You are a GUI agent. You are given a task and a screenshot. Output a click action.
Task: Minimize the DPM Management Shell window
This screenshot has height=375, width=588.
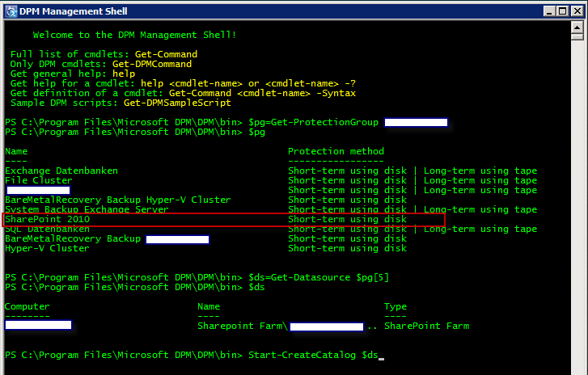tap(549, 11)
